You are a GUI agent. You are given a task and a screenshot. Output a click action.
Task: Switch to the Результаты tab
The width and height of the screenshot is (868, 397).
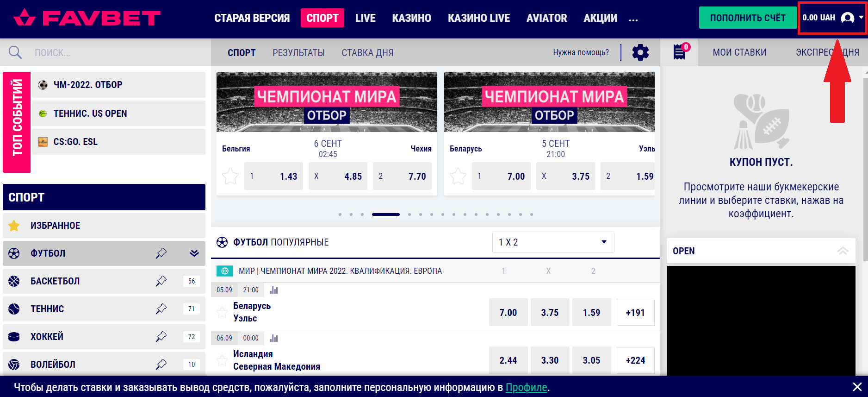pos(298,53)
